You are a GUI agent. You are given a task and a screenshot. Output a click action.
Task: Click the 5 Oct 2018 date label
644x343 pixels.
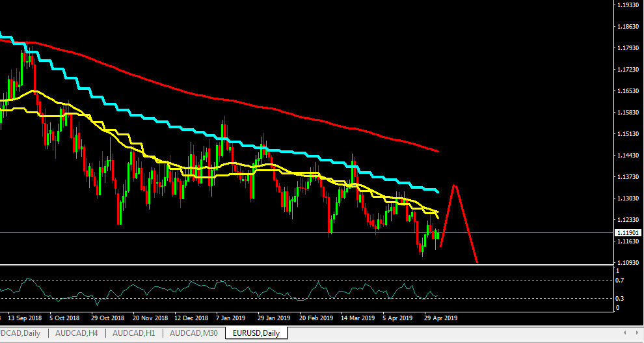64,318
